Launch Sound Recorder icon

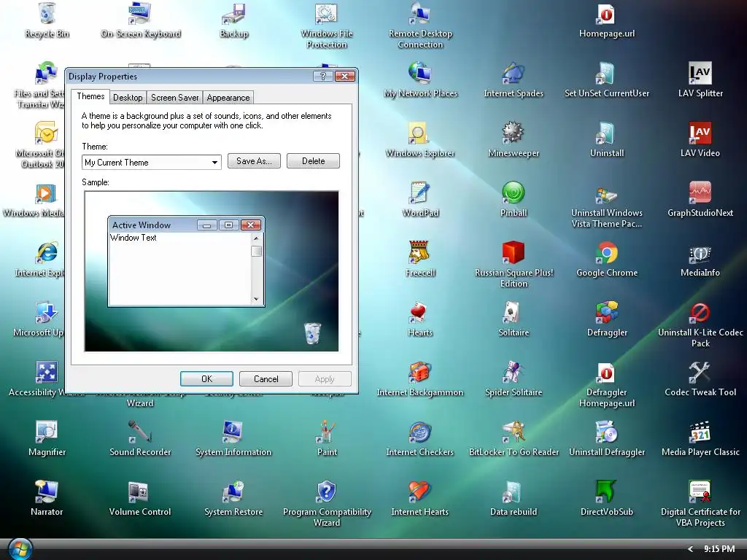pos(140,432)
